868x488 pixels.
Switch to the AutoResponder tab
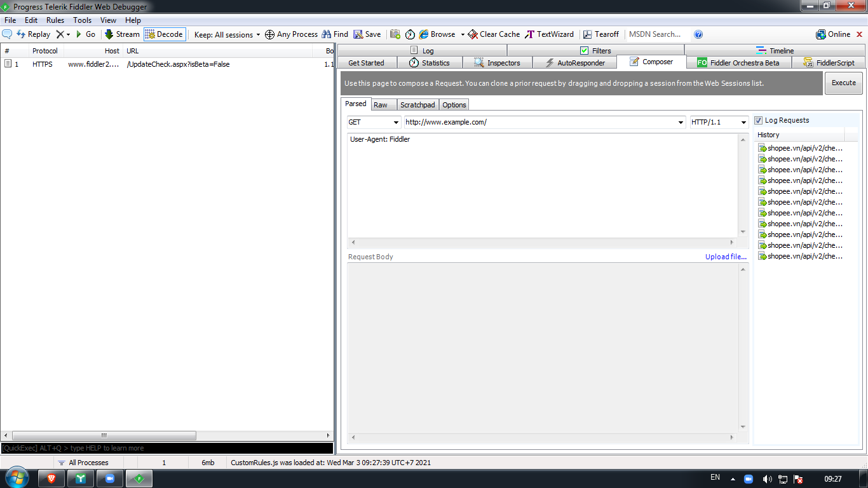[574, 62]
